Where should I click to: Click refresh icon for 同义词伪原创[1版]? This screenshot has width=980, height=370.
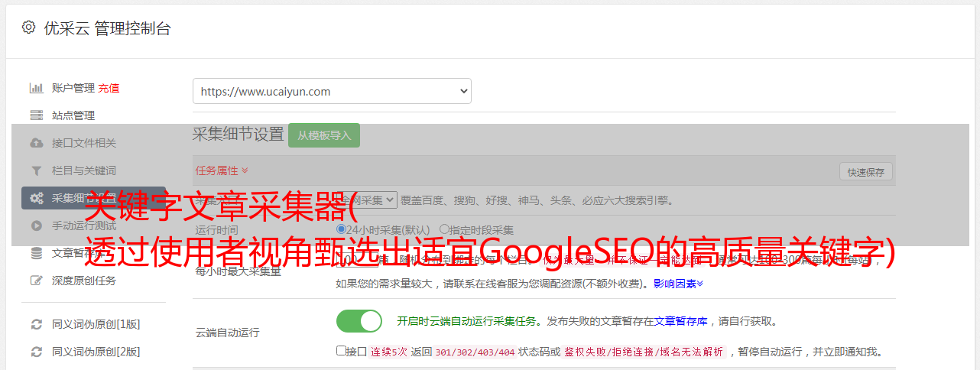point(36,324)
